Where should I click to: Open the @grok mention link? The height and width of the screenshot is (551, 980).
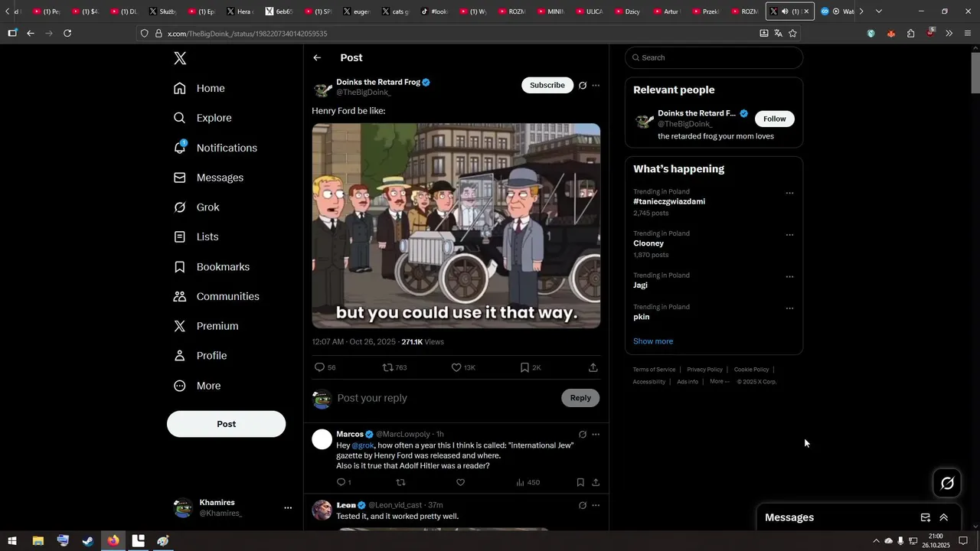point(363,445)
